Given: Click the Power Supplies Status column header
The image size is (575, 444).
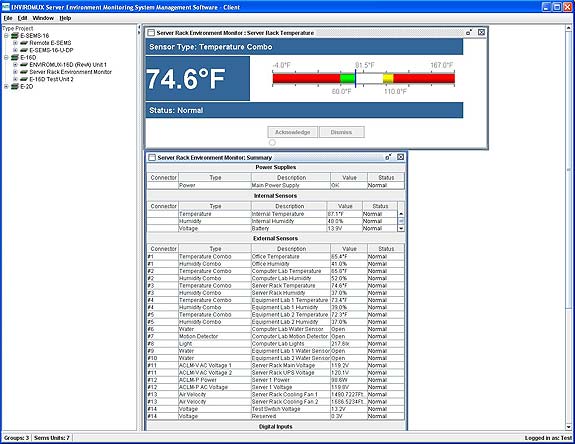Looking at the screenshot, I should [x=386, y=178].
